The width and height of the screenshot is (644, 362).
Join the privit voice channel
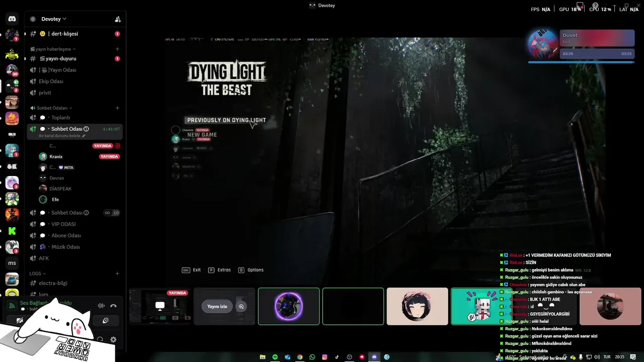coord(74,93)
